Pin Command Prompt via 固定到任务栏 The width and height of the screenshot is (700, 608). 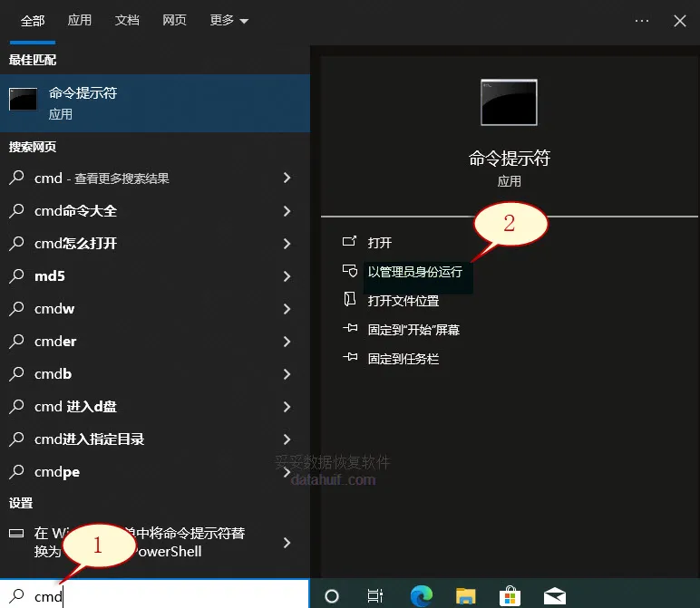tap(403, 359)
